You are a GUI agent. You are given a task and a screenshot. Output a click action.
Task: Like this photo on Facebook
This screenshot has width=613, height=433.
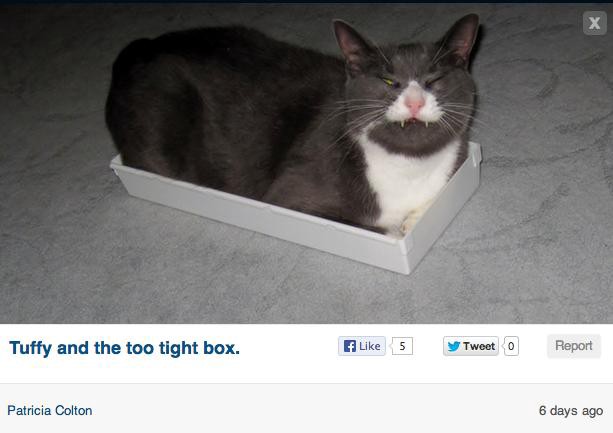[362, 346]
